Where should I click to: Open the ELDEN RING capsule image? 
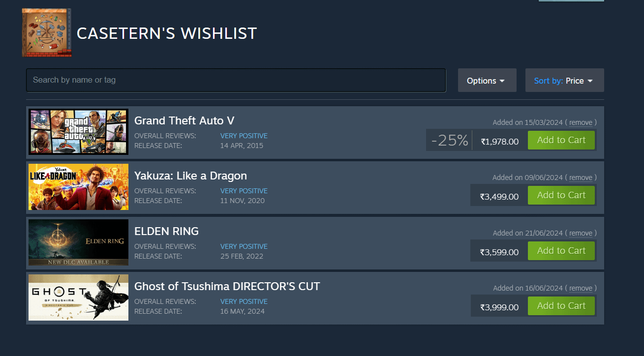click(x=78, y=242)
